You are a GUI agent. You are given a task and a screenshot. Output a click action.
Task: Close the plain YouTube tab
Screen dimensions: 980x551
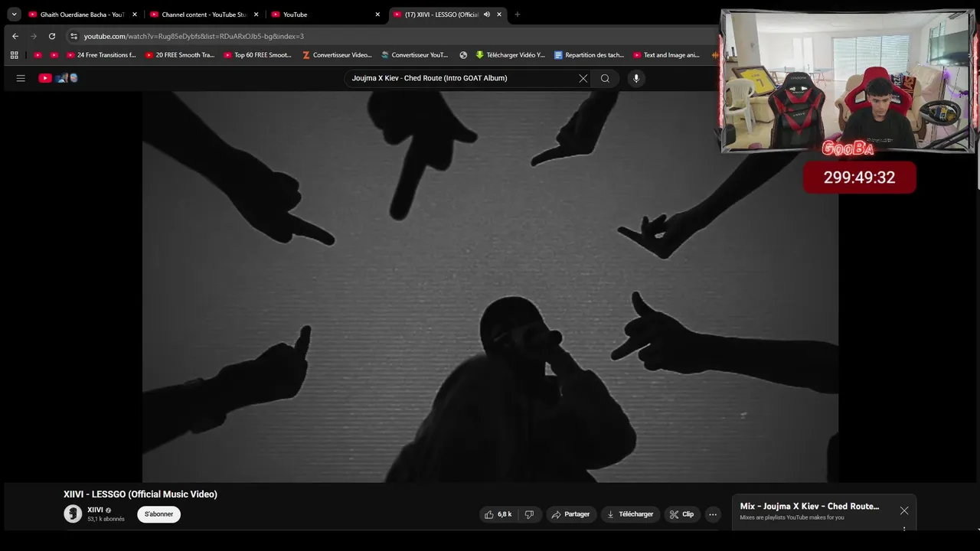click(x=377, y=15)
